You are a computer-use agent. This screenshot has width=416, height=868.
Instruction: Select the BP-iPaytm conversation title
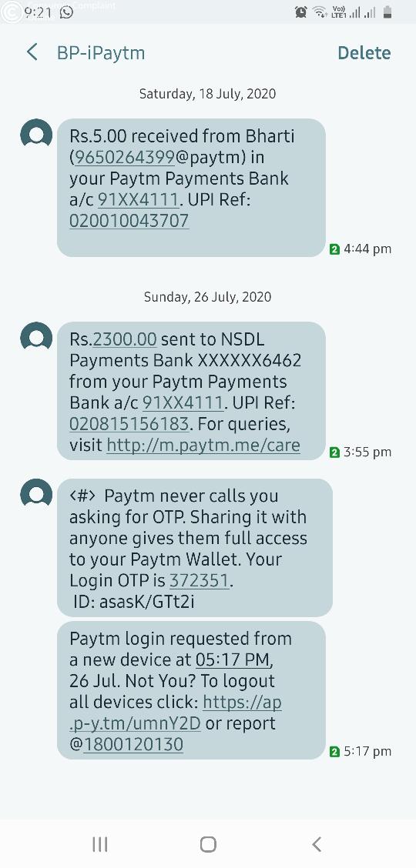click(x=101, y=53)
